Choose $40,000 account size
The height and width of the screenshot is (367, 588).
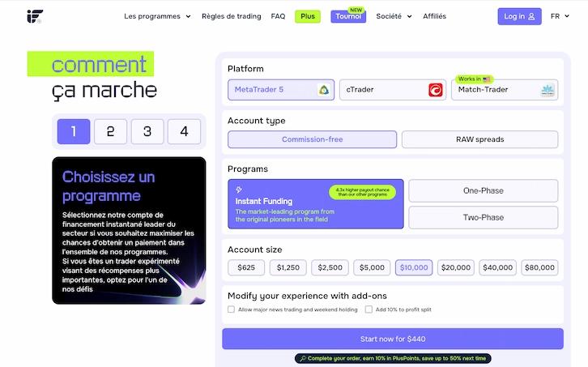(x=497, y=267)
